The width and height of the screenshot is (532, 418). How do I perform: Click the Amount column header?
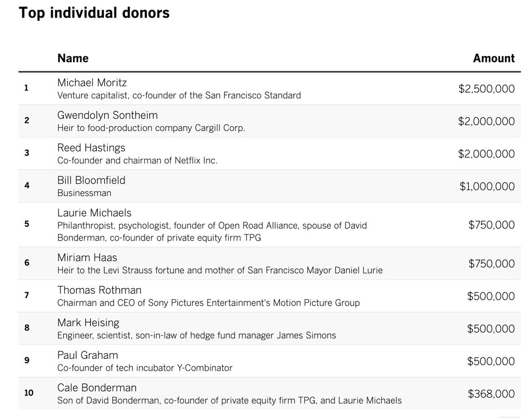coord(494,58)
